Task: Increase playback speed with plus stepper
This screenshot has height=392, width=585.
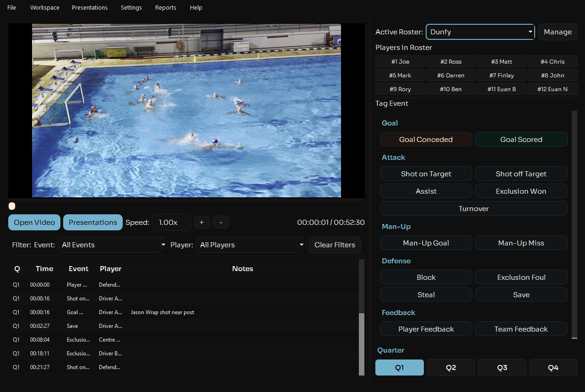Action: pos(201,222)
